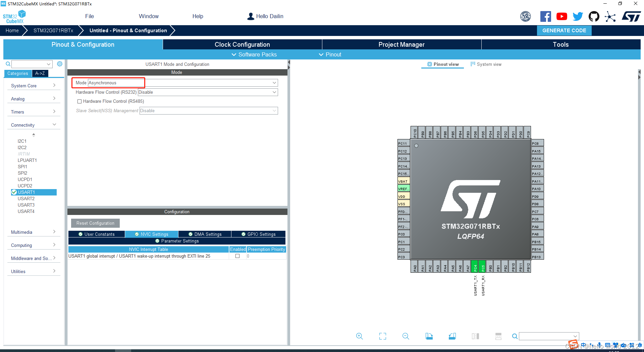644x352 pixels.
Task: Switch to Tools tab
Action: click(561, 44)
